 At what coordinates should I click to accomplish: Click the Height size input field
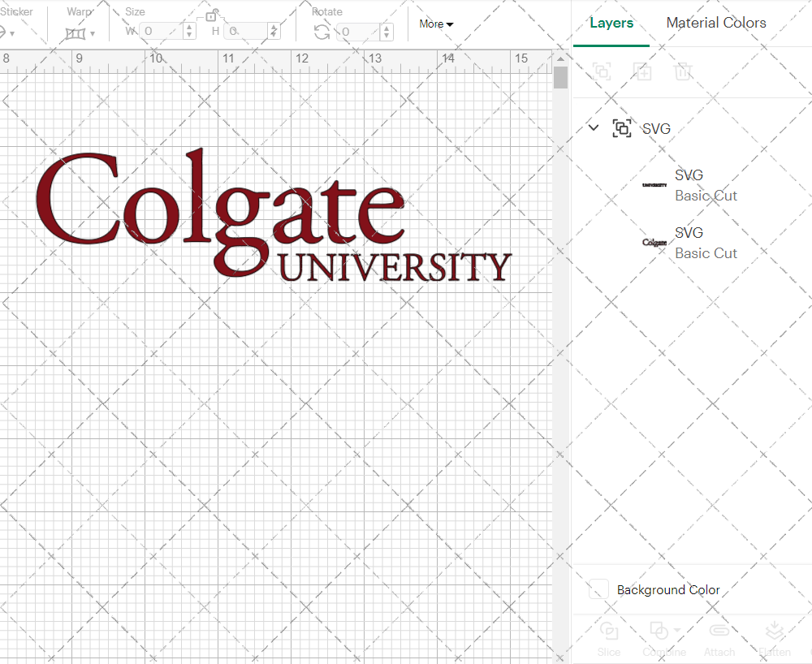[x=245, y=32]
